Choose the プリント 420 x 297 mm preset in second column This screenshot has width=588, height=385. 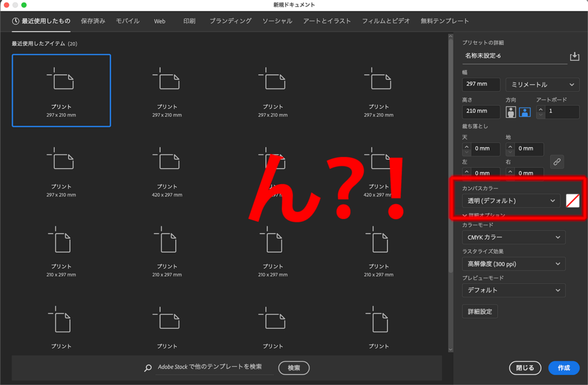click(167, 170)
